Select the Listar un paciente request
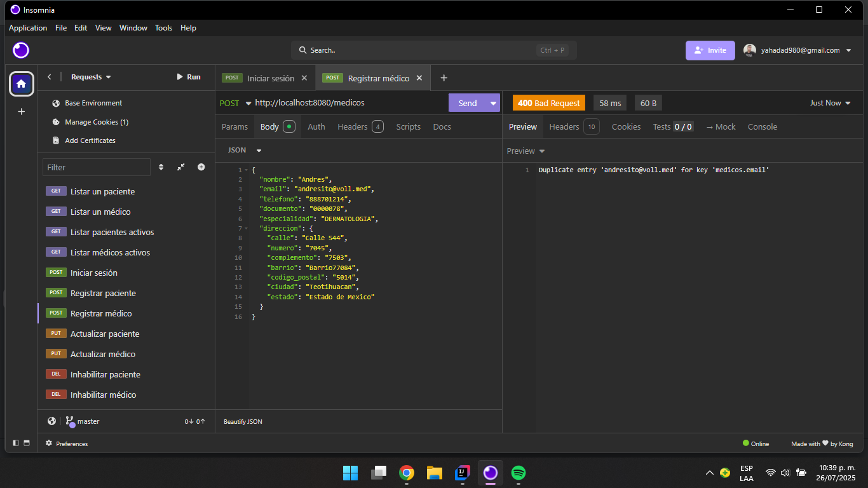The height and width of the screenshot is (488, 868). pyautogui.click(x=126, y=191)
